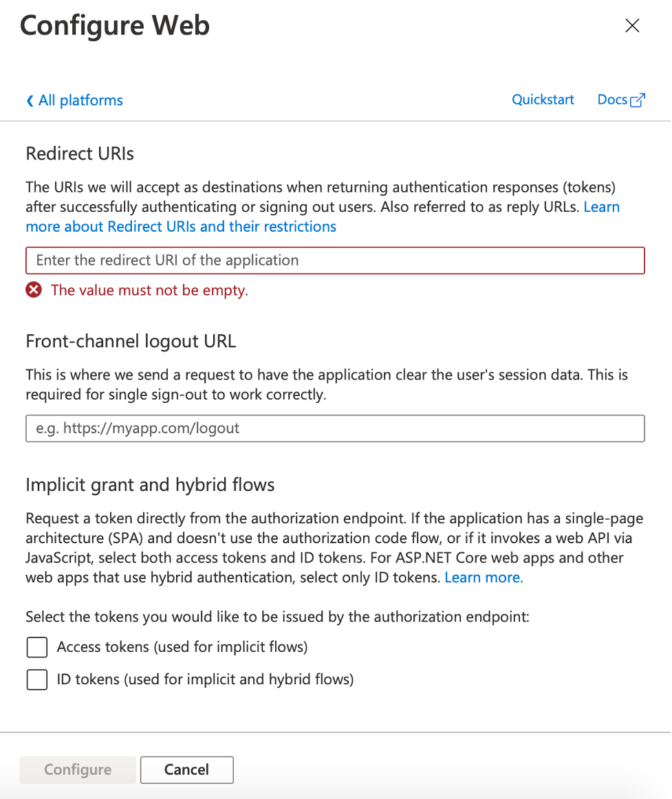Click the Front-channel logout URL heading
This screenshot has height=799, width=672.
[131, 342]
